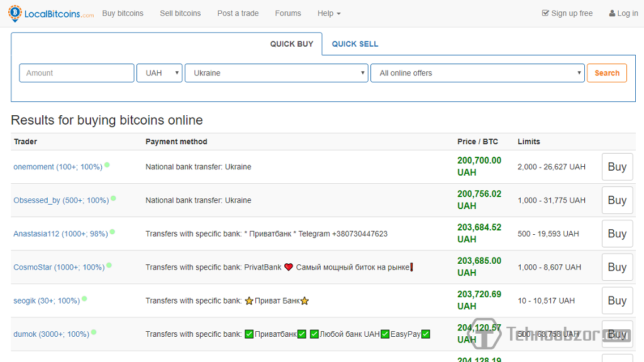Click price 203,685.00 UAH
This screenshot has height=362, width=644.
pyautogui.click(x=479, y=267)
